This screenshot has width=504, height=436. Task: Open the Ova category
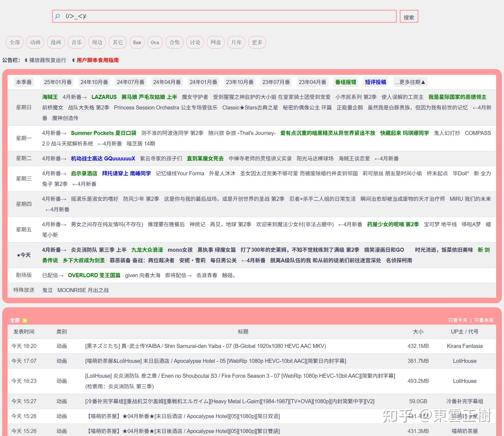pyautogui.click(x=155, y=42)
